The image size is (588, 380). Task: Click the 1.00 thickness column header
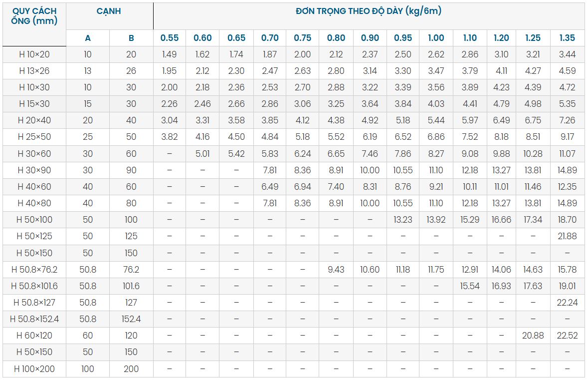click(436, 38)
